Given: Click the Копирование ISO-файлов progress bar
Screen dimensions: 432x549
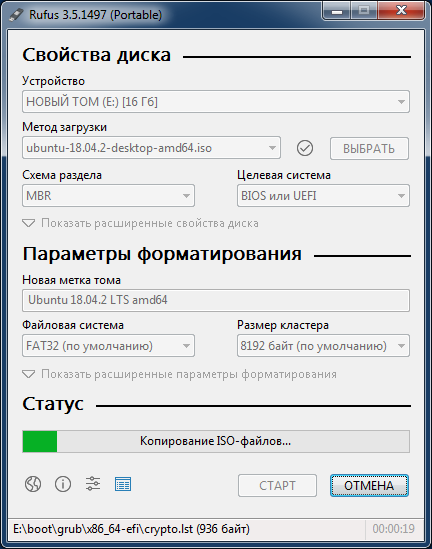Looking at the screenshot, I should click(216, 441).
